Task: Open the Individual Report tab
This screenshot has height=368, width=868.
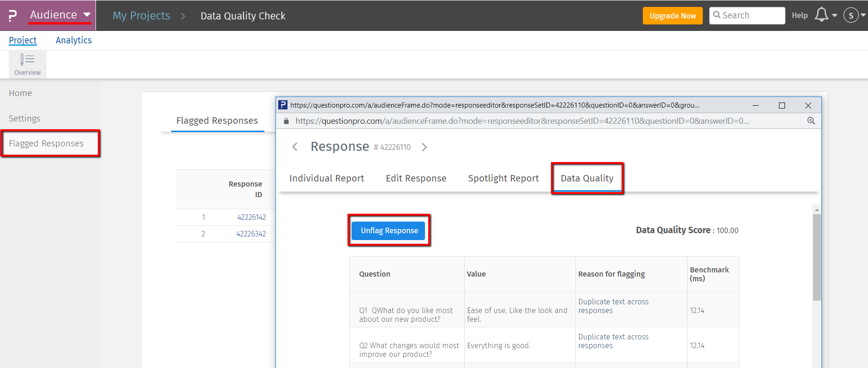Action: pos(326,178)
